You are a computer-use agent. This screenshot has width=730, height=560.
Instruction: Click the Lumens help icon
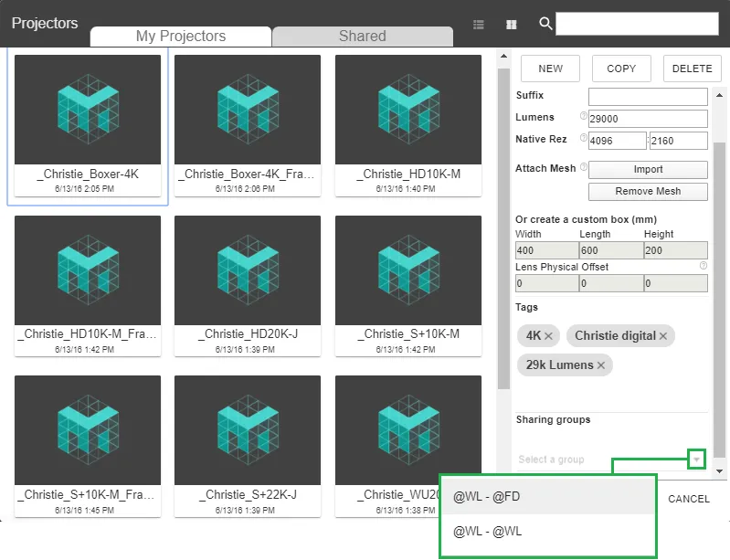(x=583, y=117)
